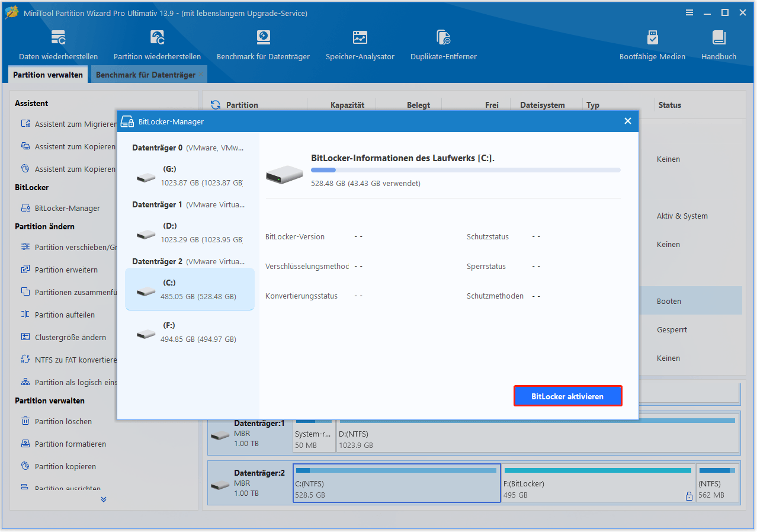757x532 pixels.
Task: Choose Partition als logisch einstellen
Action: 69,382
